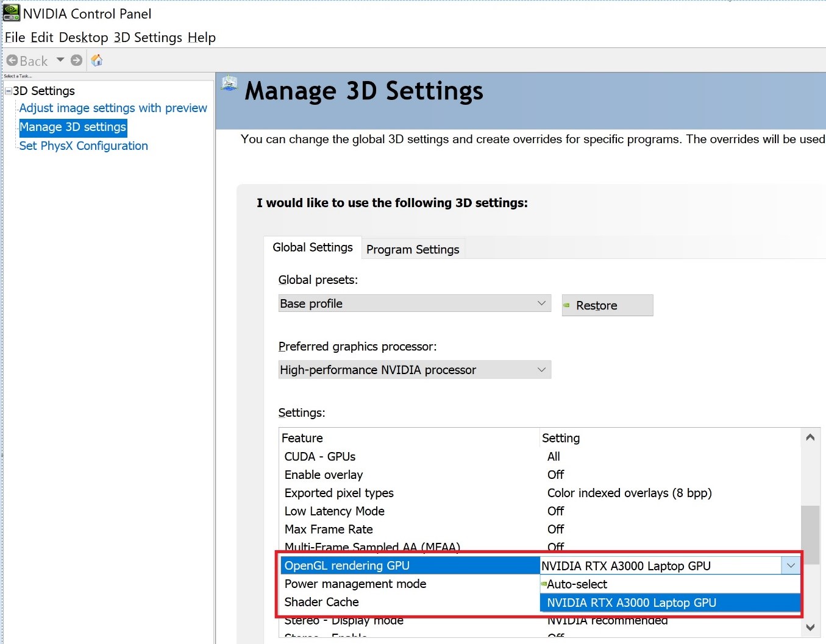Open the File menu
This screenshot has height=644, width=826.
15,37
